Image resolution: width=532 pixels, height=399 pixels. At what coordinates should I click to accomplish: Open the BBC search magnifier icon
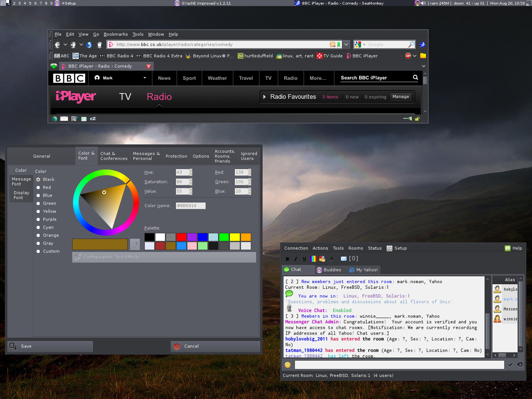415,77
